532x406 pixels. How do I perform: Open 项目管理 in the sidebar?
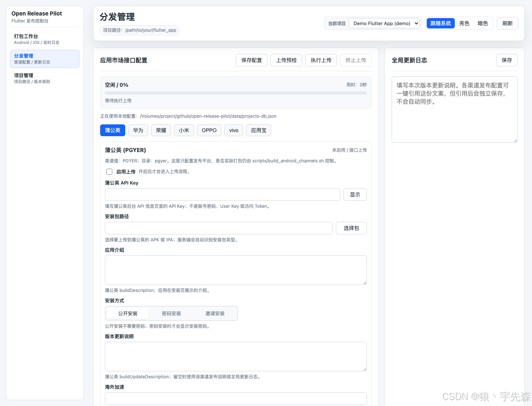[x=45, y=78]
